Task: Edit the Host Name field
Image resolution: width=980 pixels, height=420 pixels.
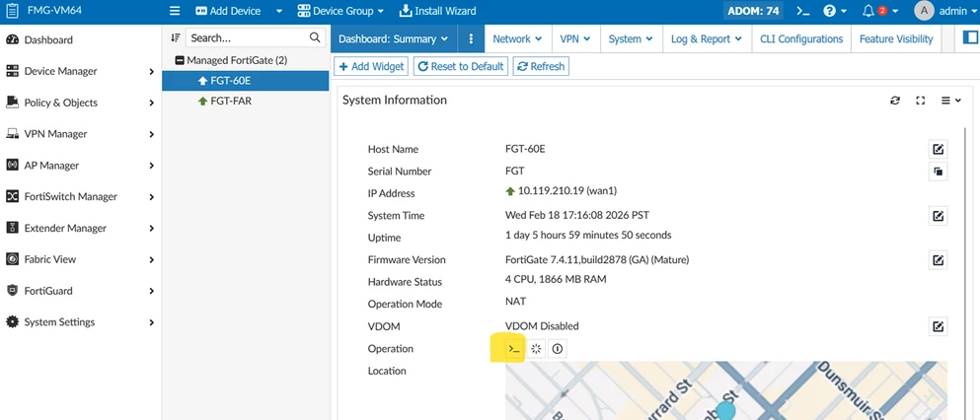Action: pyautogui.click(x=938, y=149)
